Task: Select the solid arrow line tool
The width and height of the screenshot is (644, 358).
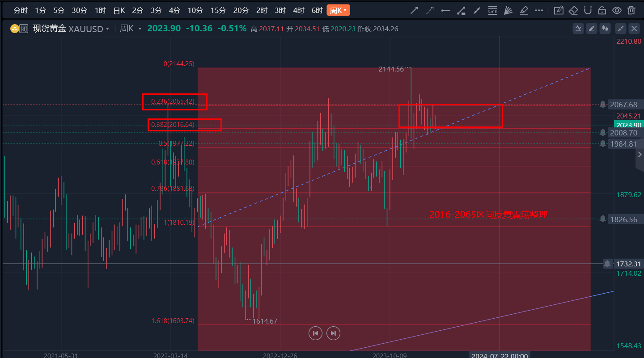Action: coord(415,10)
